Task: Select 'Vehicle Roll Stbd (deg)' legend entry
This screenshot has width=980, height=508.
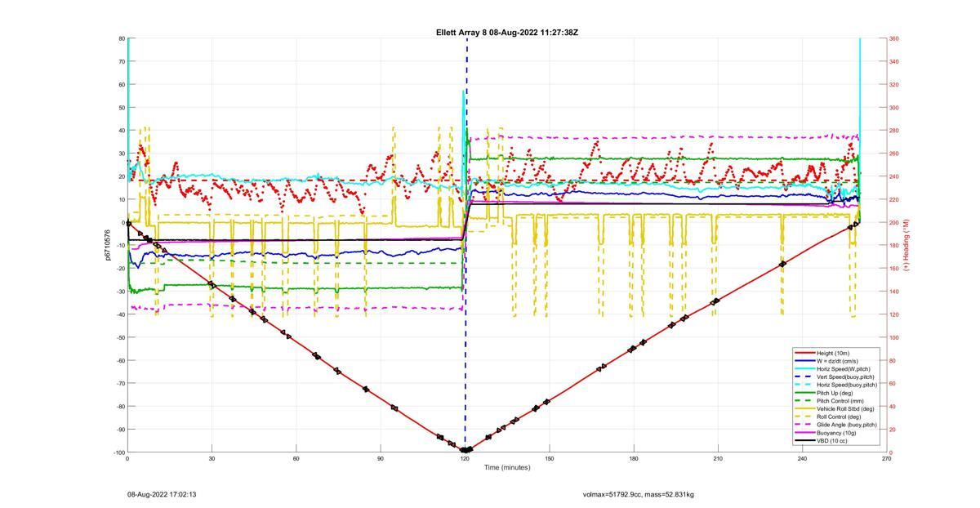Action: coord(845,409)
